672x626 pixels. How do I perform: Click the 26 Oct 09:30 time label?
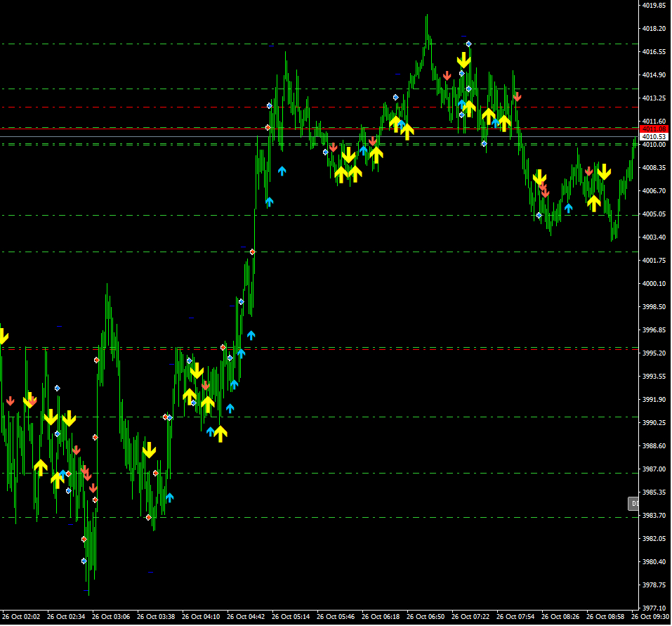coord(650,617)
